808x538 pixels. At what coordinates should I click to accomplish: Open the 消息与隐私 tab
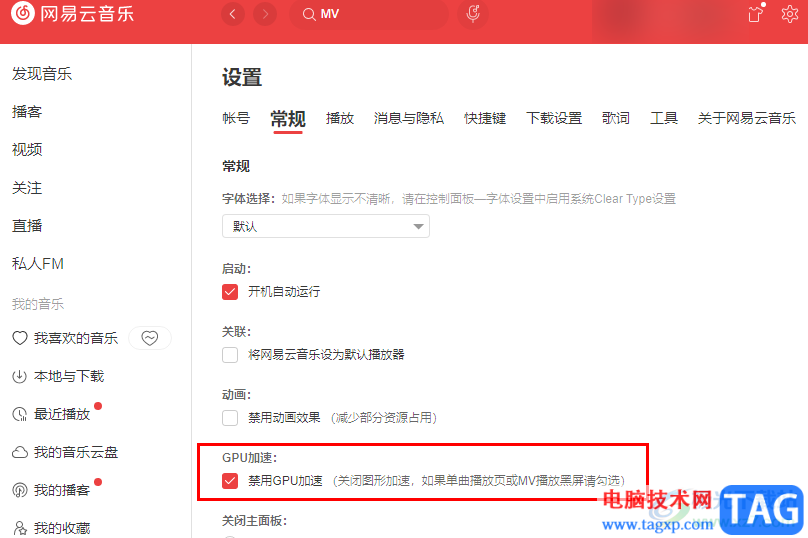[x=409, y=118]
